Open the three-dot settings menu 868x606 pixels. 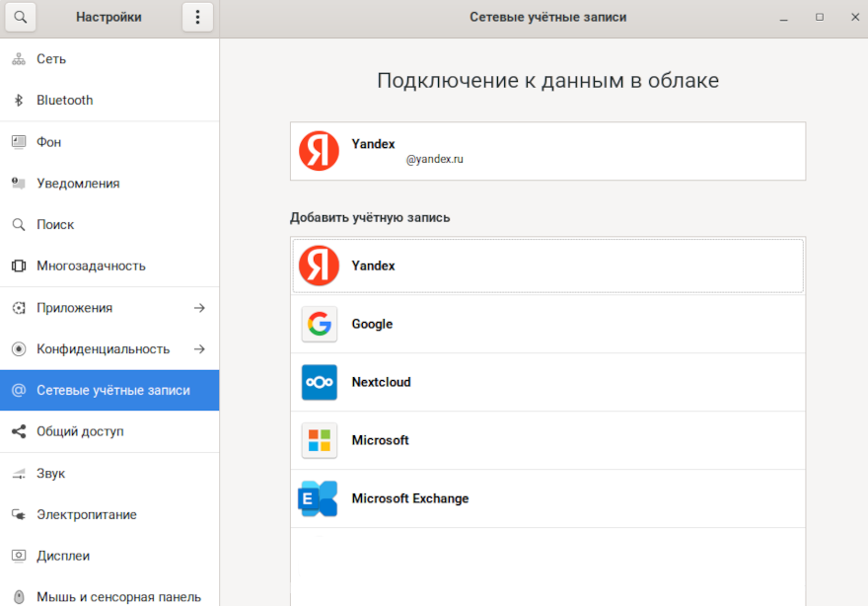pyautogui.click(x=197, y=17)
